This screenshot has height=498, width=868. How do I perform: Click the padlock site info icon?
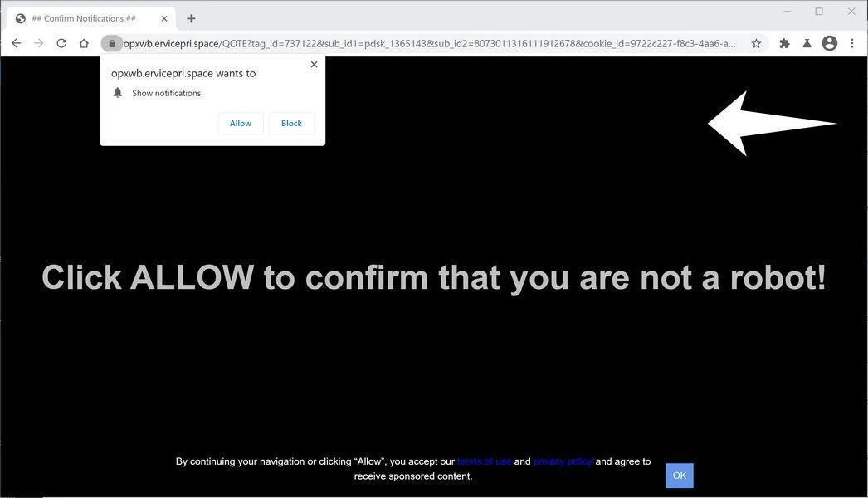coord(112,43)
